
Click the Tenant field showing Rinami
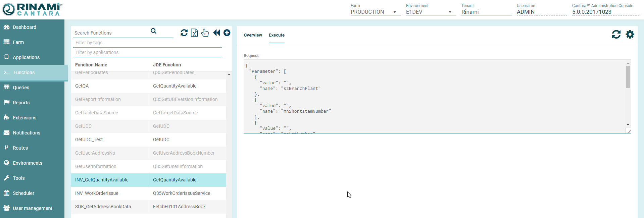point(486,12)
